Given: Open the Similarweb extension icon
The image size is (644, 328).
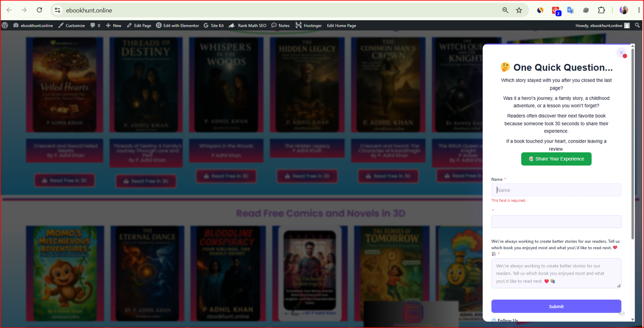Looking at the screenshot, I should coord(540,10).
